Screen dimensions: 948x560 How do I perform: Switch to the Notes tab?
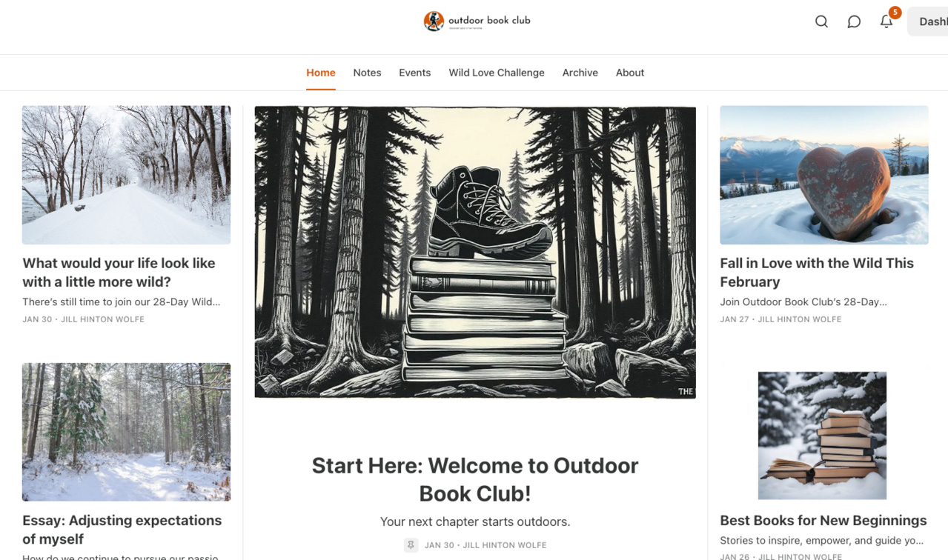pyautogui.click(x=367, y=73)
